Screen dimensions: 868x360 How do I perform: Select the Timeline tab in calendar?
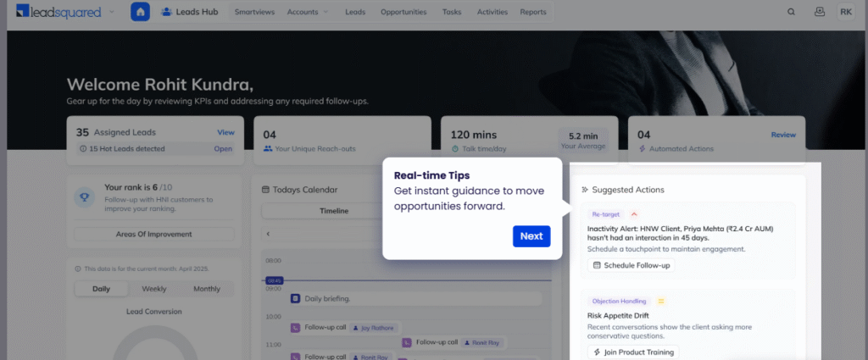click(x=334, y=211)
